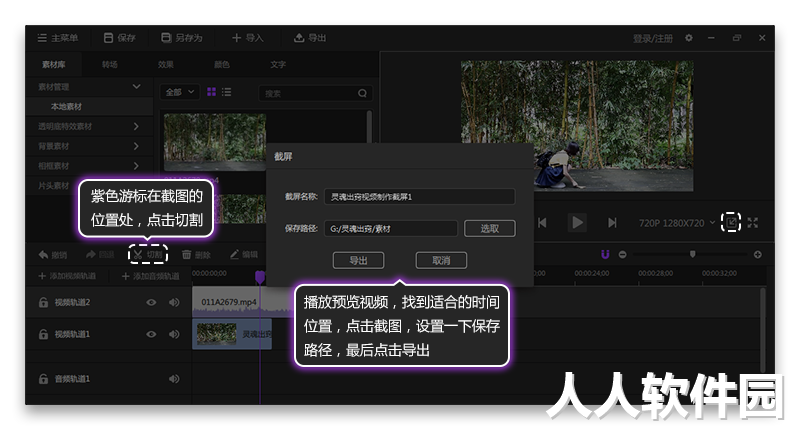The image size is (800, 430).
Task: Mute 音频轨道1 speaker icon
Action: click(x=174, y=379)
